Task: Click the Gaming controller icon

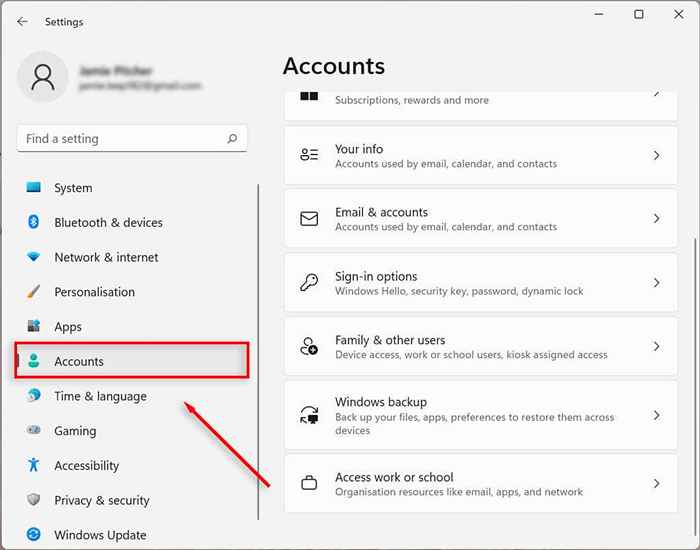Action: [x=33, y=430]
